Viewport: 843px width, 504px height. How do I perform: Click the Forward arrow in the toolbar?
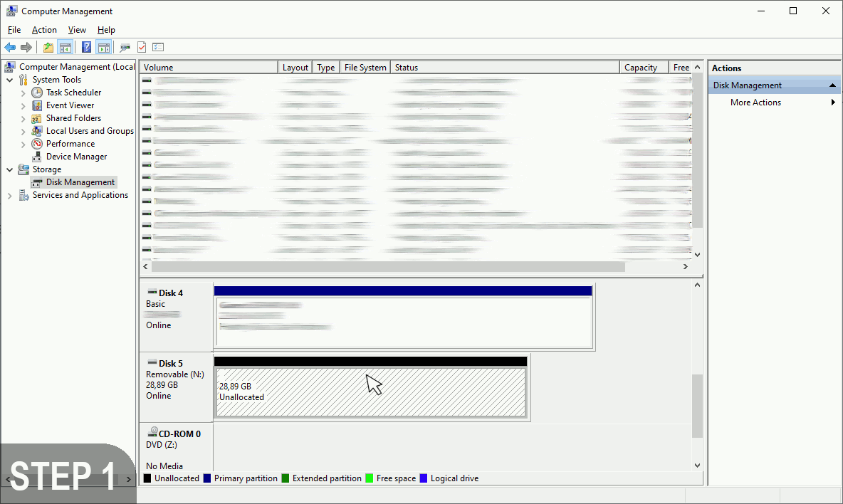[26, 47]
